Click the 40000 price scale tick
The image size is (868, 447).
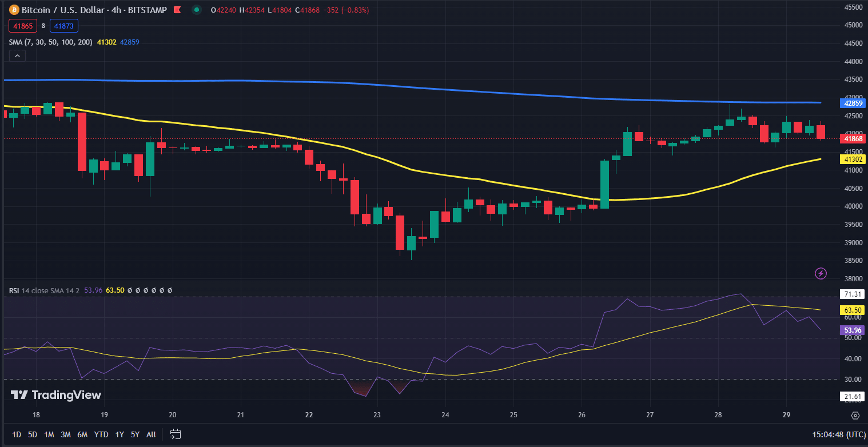[x=854, y=206]
